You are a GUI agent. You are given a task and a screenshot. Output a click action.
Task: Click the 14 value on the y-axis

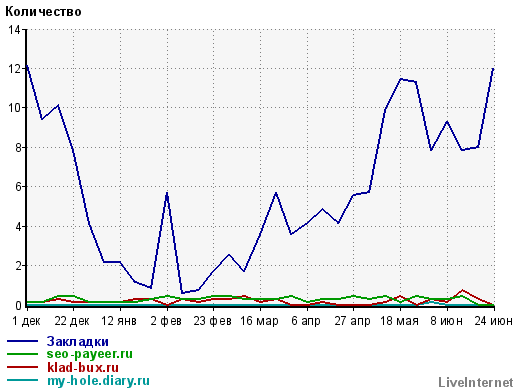(14, 30)
